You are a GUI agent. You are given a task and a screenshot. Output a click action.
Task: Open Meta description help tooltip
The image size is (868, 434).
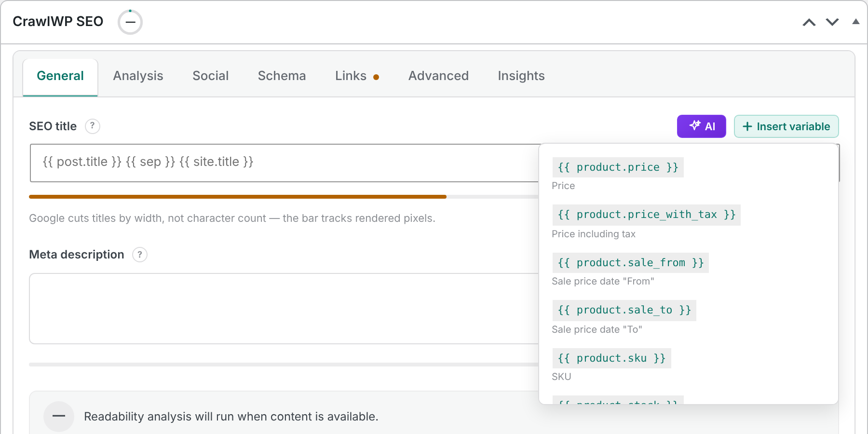pos(140,255)
